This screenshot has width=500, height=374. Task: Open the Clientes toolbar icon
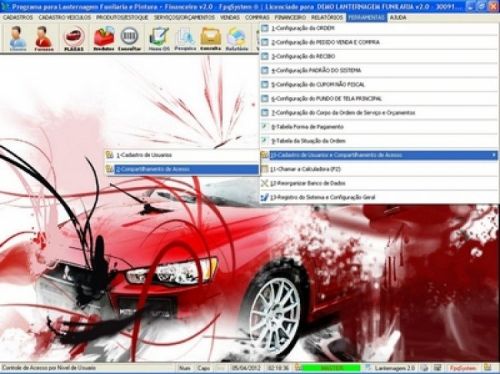click(18, 38)
